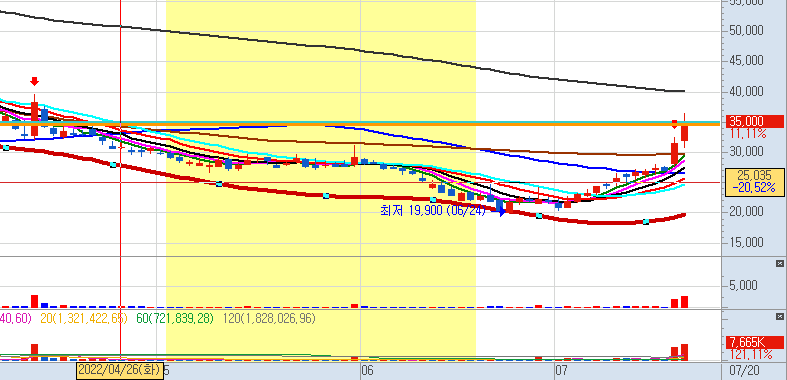Click the 30,000 price axis label
Screen dimensions: 787x380
[x=746, y=151]
